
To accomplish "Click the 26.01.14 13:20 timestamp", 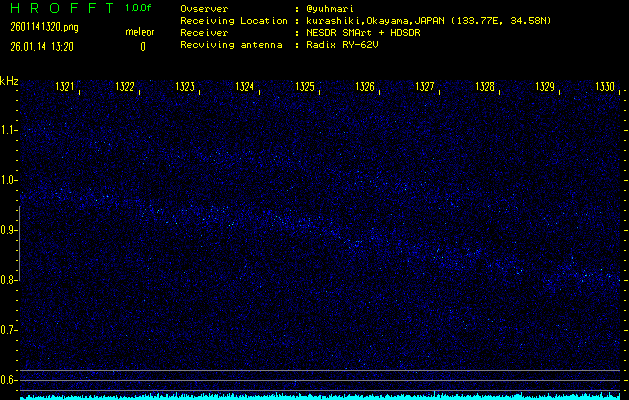I will click(x=41, y=47).
